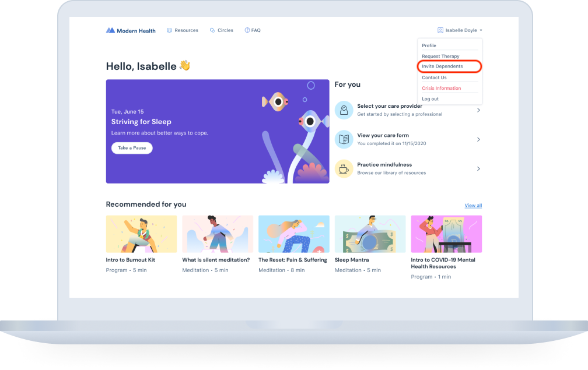Click the user avatar icon beside Isabelle Doyle
Viewport: 588px width, 370px height.
[440, 30]
